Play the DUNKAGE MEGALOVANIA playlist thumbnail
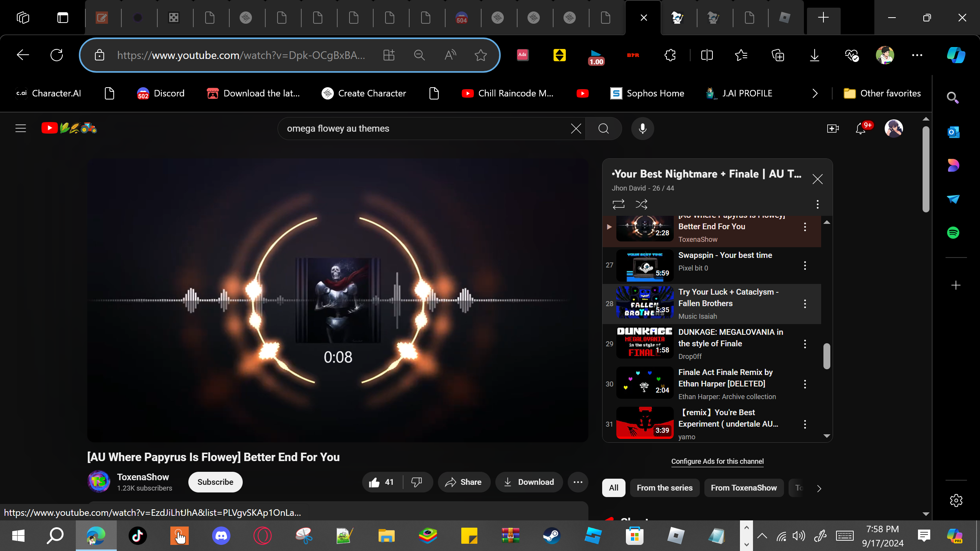Viewport: 980px width, 551px height. point(645,343)
